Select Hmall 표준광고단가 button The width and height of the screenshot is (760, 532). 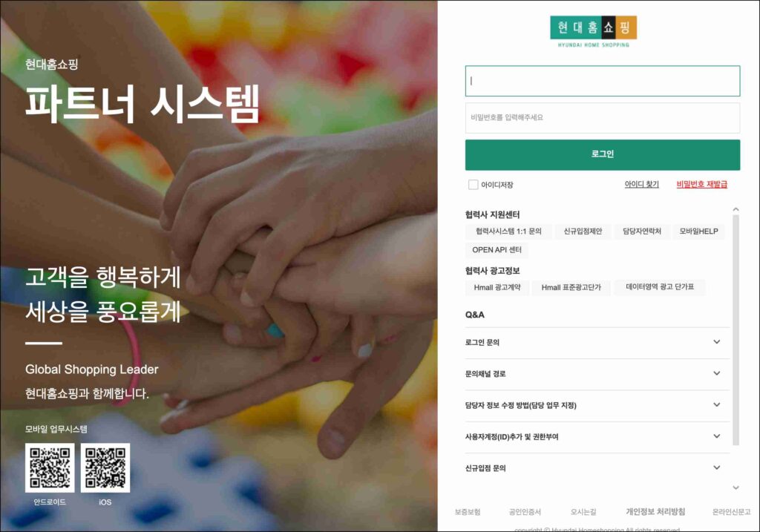pos(571,287)
